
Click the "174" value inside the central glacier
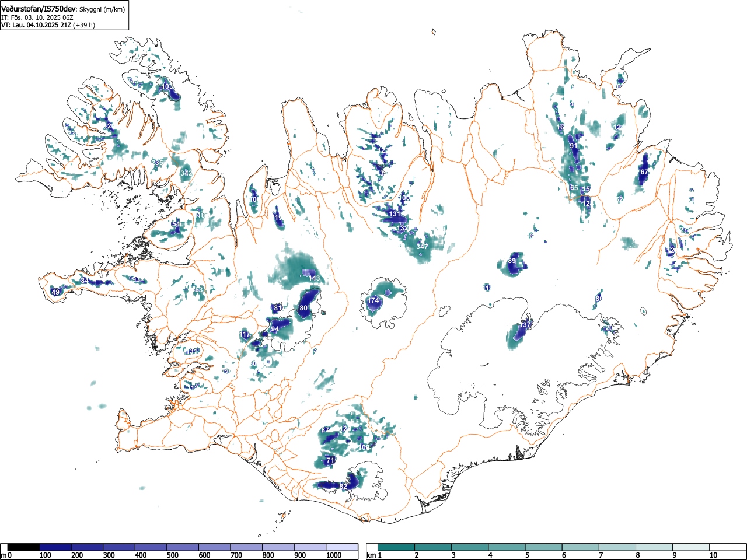pos(373,301)
